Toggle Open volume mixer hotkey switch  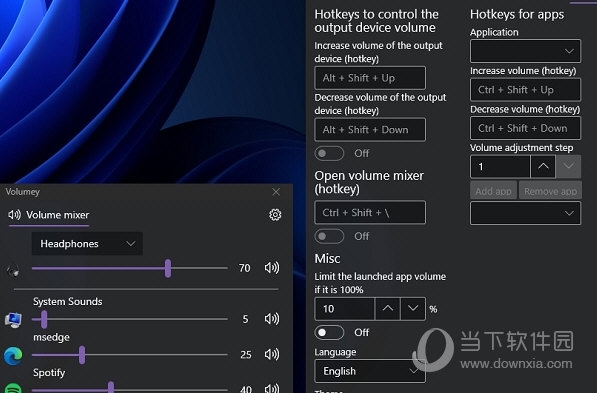(329, 236)
